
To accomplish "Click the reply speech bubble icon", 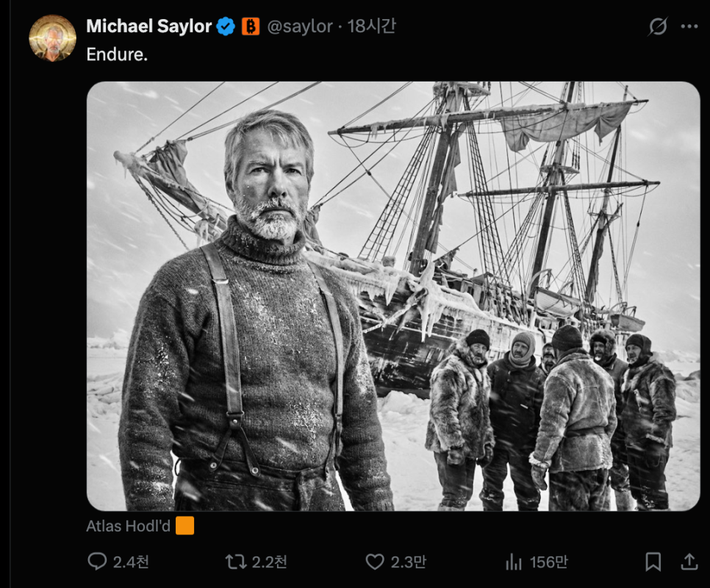I will coord(98,562).
